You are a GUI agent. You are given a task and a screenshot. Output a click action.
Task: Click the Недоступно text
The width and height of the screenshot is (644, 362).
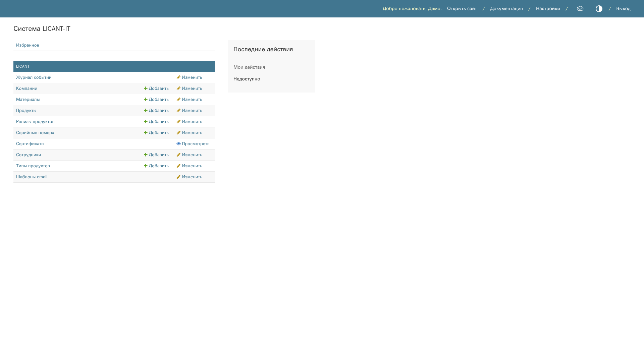click(247, 79)
